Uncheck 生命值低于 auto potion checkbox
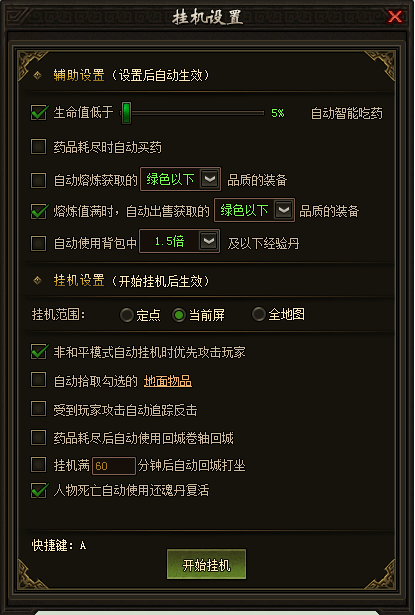Viewport: 415px width, 615px height. click(38, 113)
